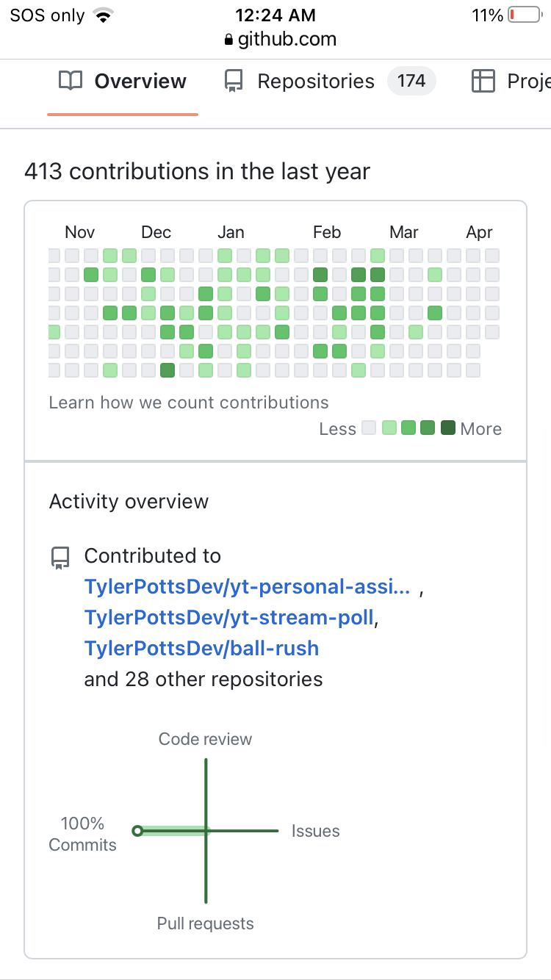Tap the 174 repositories count badge
This screenshot has width=551, height=980.
[x=411, y=81]
